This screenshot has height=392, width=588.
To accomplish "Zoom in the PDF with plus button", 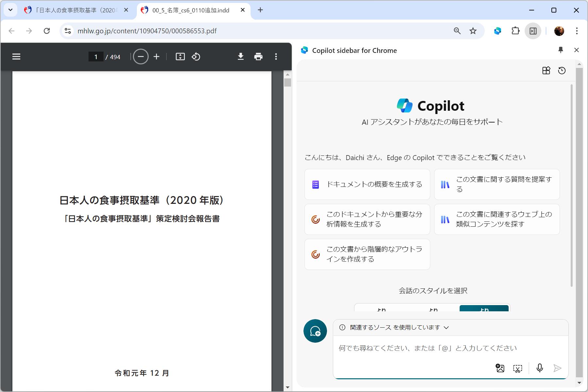I will tap(156, 57).
